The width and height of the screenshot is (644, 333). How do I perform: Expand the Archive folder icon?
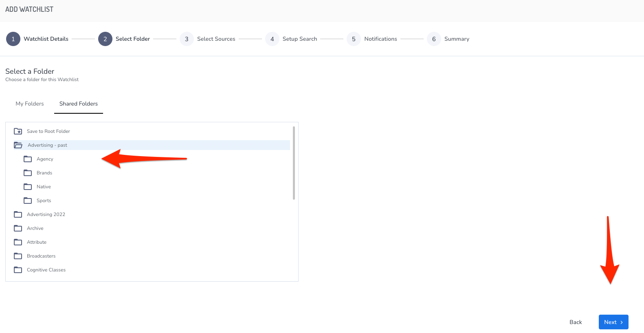point(18,228)
